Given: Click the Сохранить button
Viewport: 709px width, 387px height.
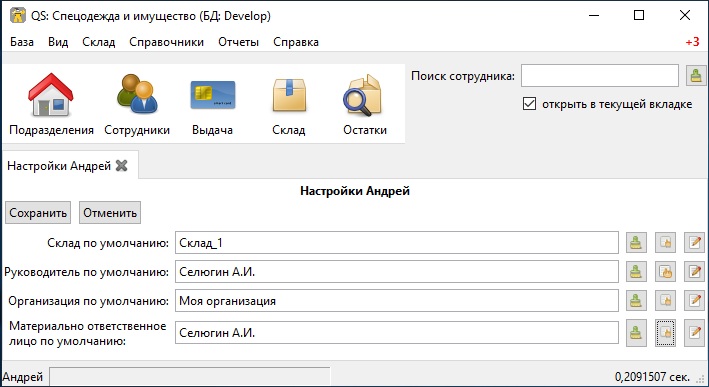Looking at the screenshot, I should 38,212.
